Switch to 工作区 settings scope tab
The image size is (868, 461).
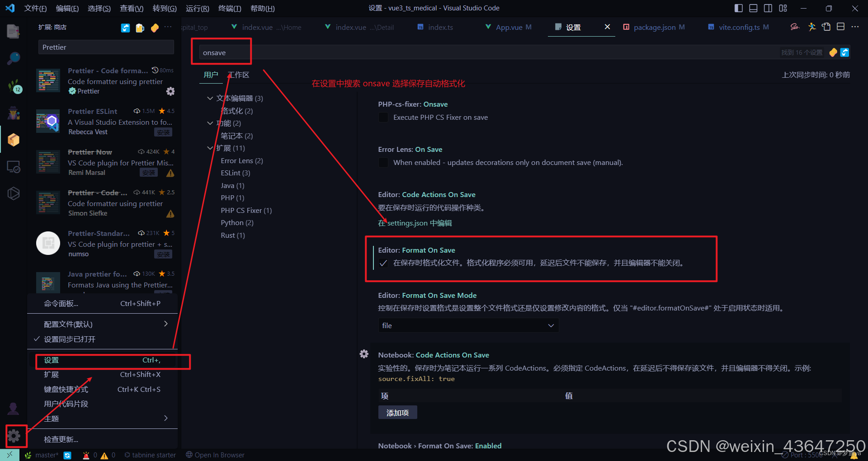tap(238, 75)
